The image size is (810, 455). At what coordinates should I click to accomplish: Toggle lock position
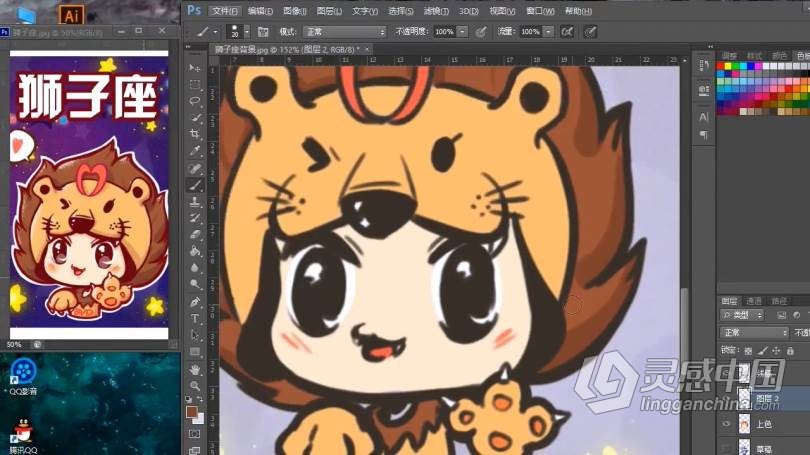[x=776, y=351]
